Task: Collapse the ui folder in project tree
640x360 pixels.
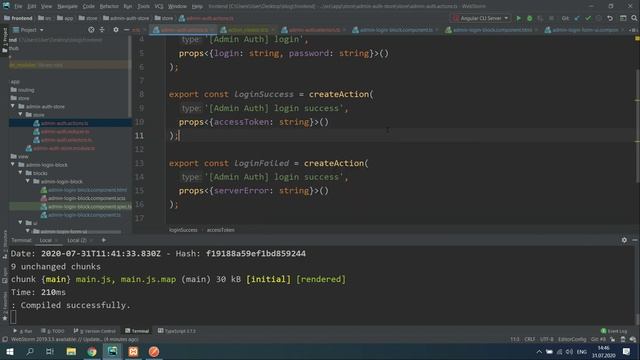Action: tap(20, 223)
